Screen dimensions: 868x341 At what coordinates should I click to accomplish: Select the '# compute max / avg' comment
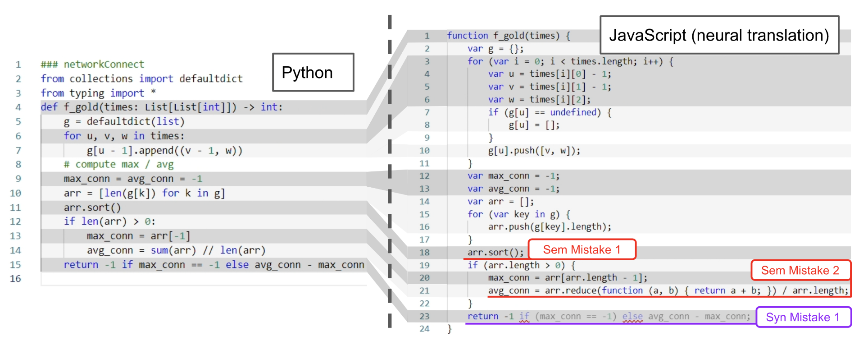tap(118, 165)
